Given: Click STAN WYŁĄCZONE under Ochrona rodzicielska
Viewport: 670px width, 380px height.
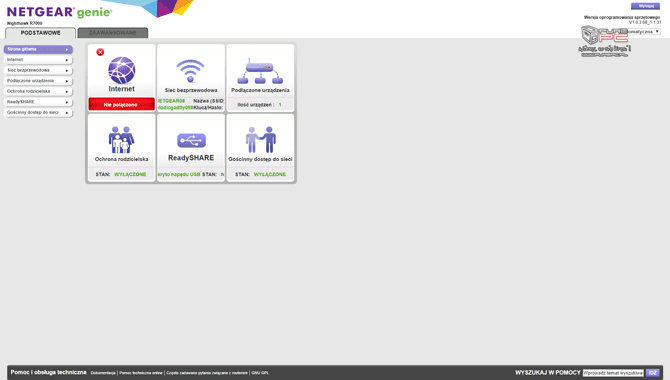Looking at the screenshot, I should coord(121,174).
